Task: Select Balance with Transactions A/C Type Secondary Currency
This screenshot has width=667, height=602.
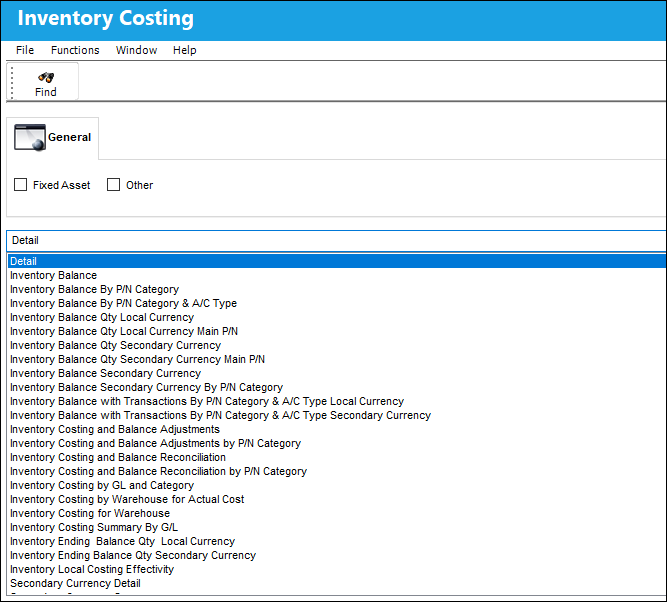Action: 336,416
